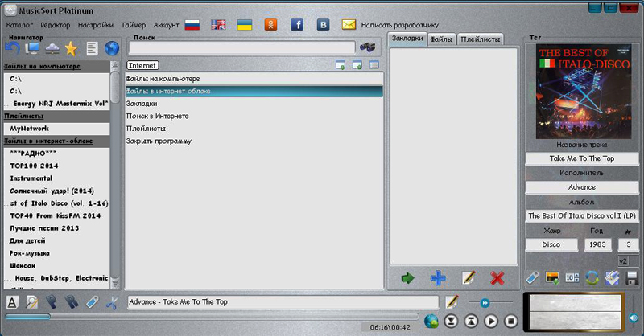This screenshot has height=336, width=644.
Task: Click the mail envelope icon
Action: tap(349, 25)
